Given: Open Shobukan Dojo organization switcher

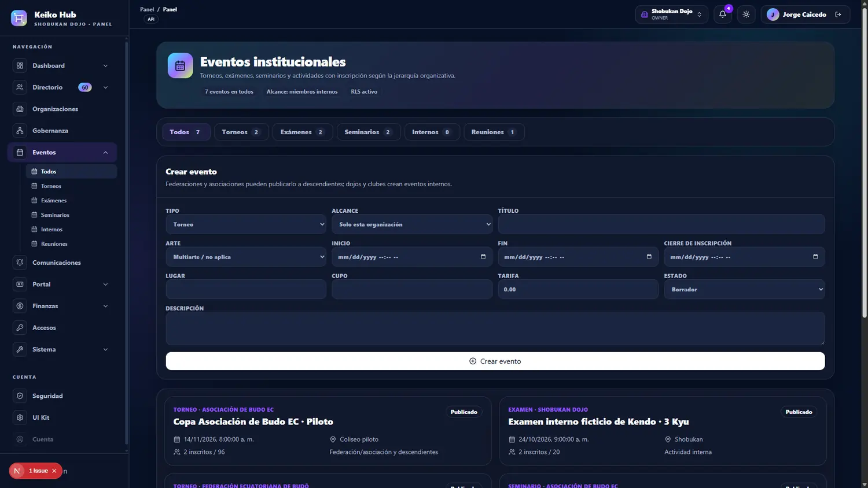Looking at the screenshot, I should coord(672,14).
